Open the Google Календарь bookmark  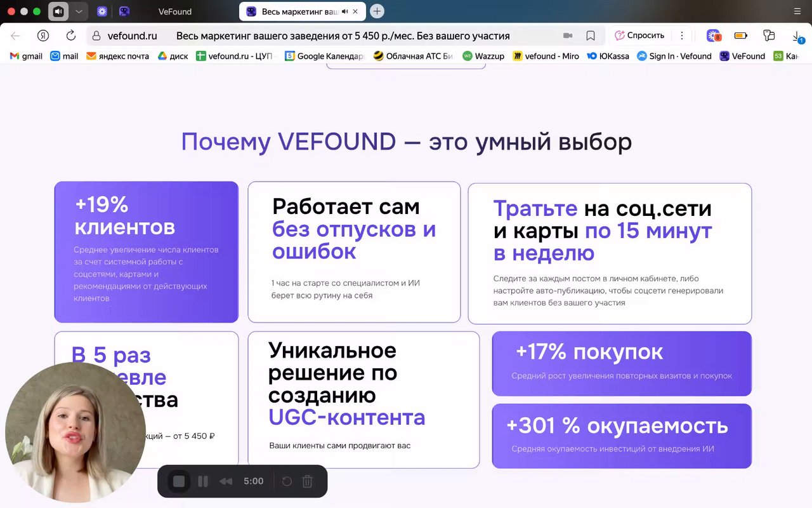pos(325,56)
